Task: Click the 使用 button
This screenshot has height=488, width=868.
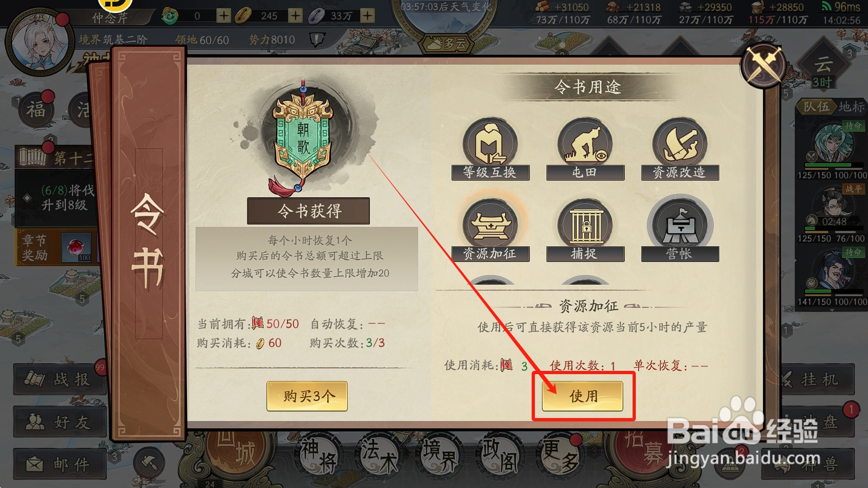Action: coord(583,396)
